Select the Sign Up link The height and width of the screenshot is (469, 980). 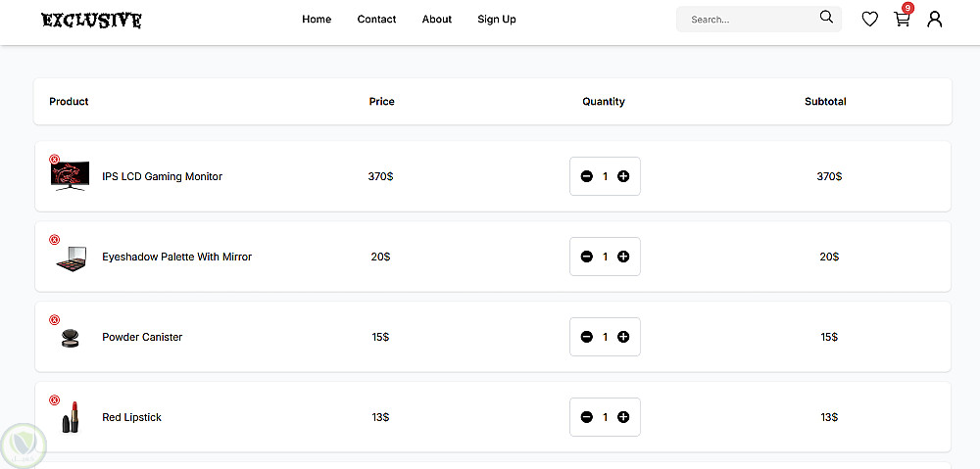coord(497,20)
